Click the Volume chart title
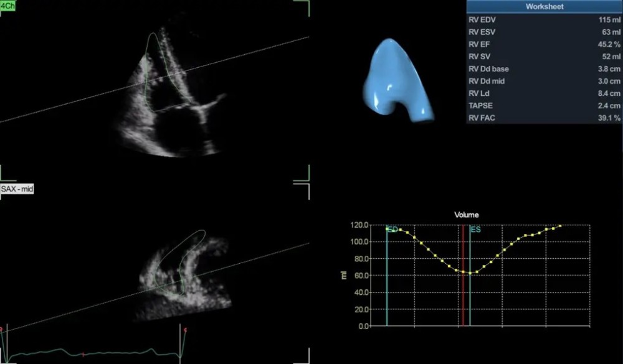Viewport: 623px width, 364px height. (x=467, y=215)
